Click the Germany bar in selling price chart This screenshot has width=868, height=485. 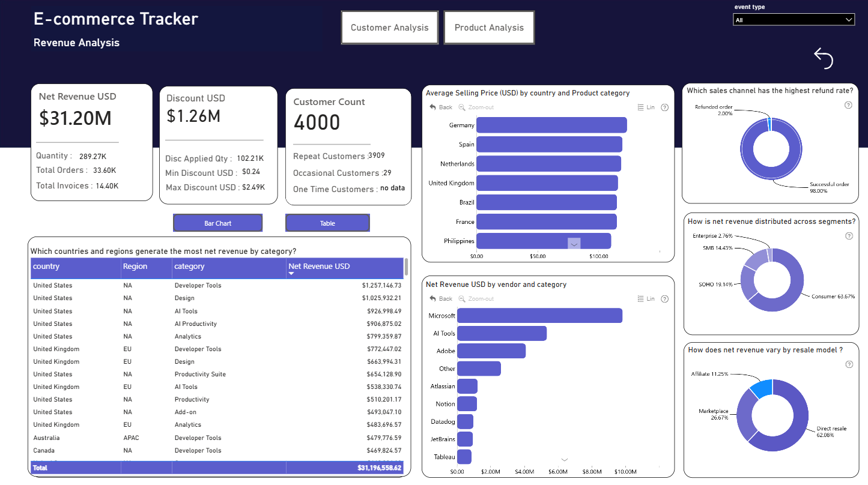pyautogui.click(x=551, y=125)
